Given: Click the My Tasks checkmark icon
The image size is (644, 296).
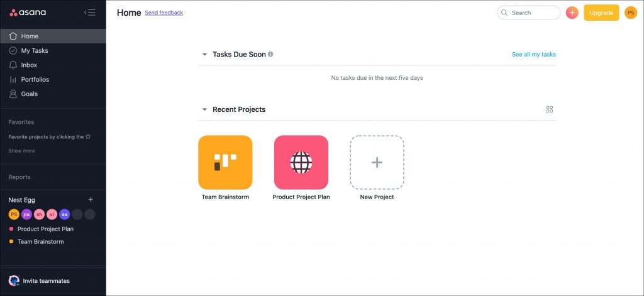Looking at the screenshot, I should 13,50.
